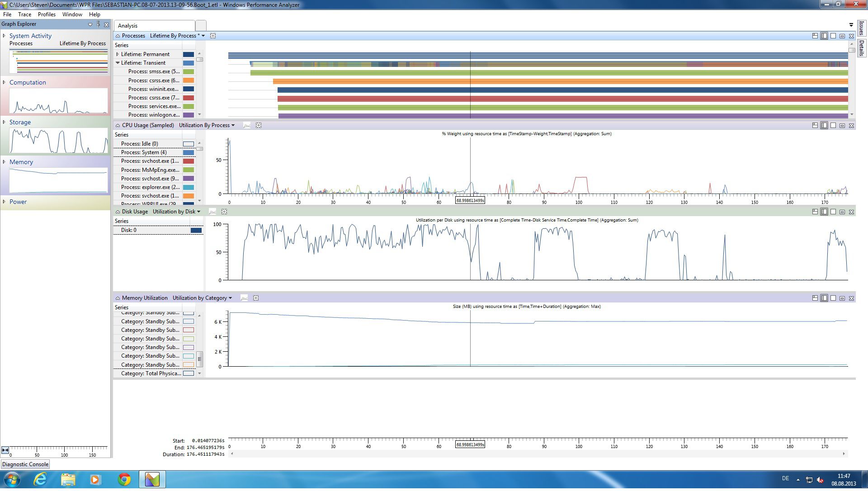Select the graph-and-table layout icon on Processes panel
868x491 pixels.
(x=823, y=35)
